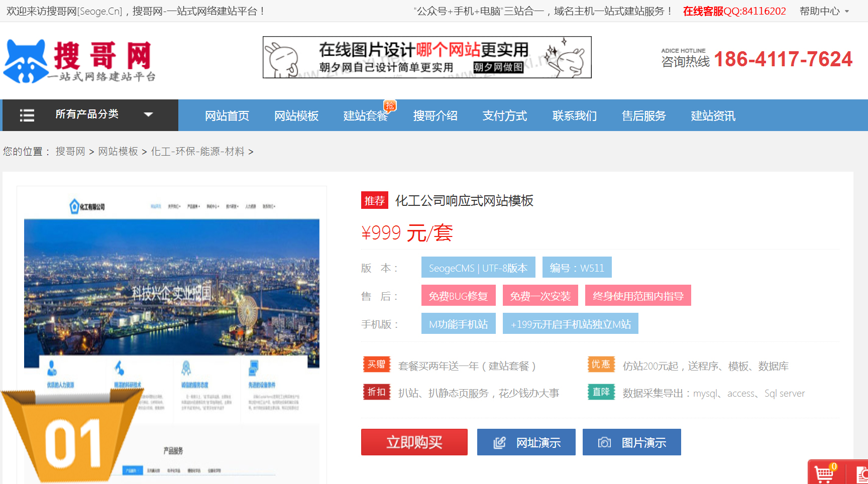Click the 折扣 red badge
The image size is (868, 484).
coord(376,392)
